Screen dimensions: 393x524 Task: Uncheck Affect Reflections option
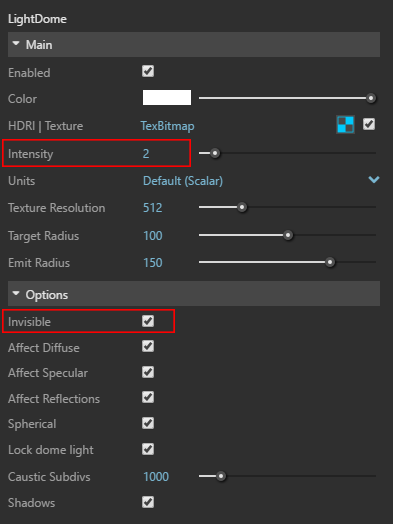148,397
